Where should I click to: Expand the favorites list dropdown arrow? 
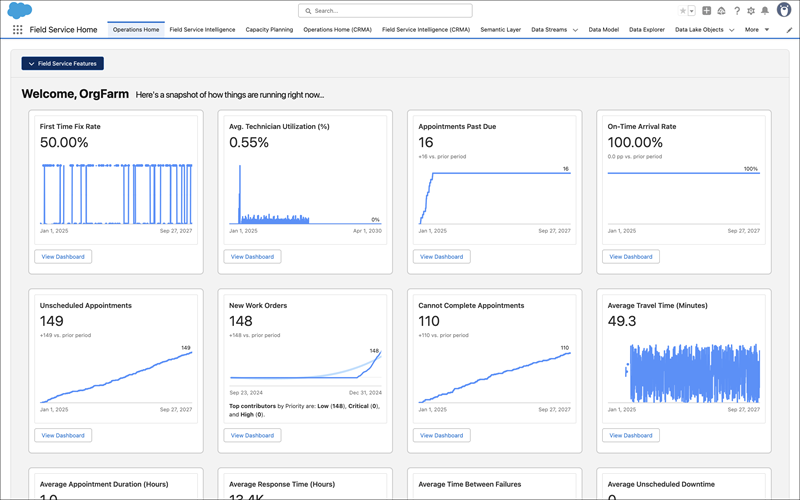[692, 10]
